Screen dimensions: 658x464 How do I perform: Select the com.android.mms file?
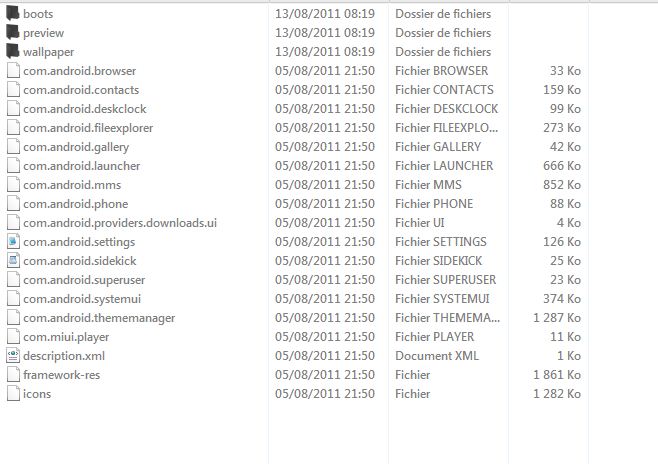tap(72, 185)
